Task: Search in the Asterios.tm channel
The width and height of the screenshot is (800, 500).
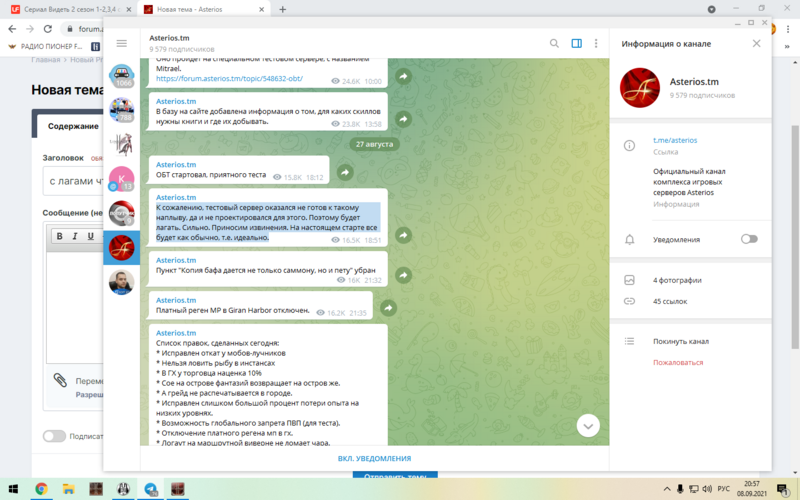Action: [x=554, y=43]
